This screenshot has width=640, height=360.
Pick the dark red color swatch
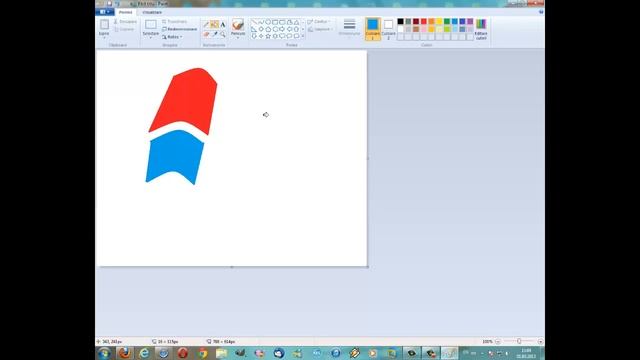click(416, 22)
